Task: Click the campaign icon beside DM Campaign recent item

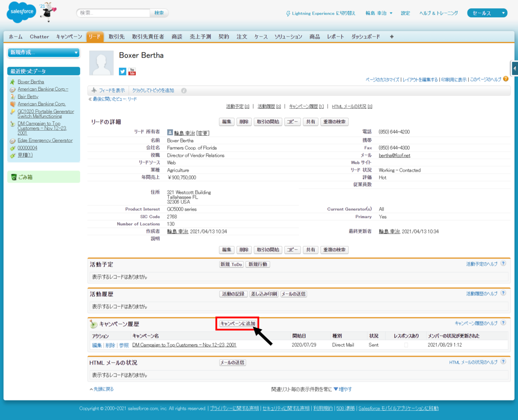Action: tap(13, 124)
